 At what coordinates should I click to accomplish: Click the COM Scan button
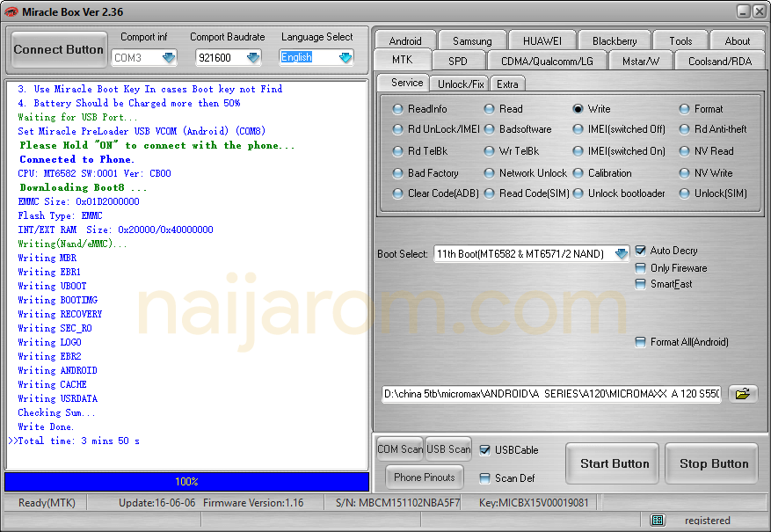point(400,449)
